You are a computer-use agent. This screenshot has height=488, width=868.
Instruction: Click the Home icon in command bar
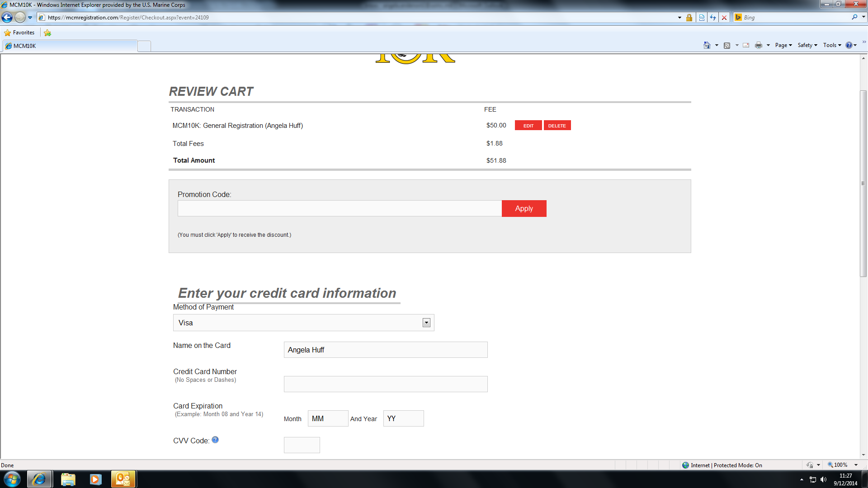tap(707, 45)
